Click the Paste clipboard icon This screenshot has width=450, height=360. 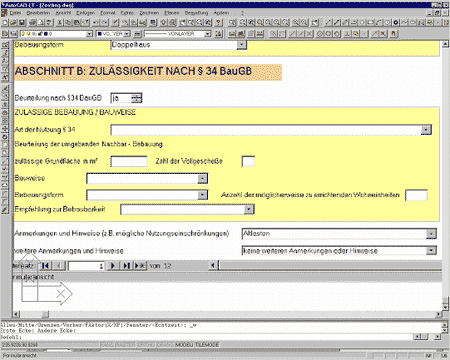pyautogui.click(x=77, y=23)
